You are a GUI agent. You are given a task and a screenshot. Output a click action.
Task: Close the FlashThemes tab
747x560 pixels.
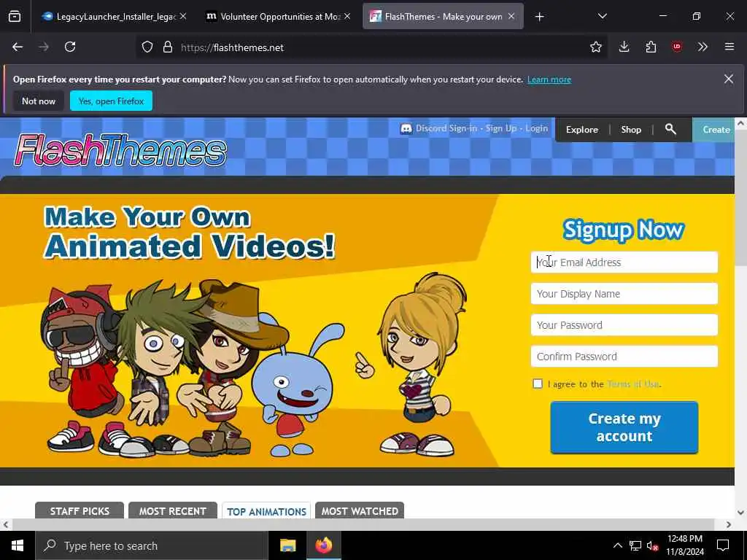tap(511, 17)
